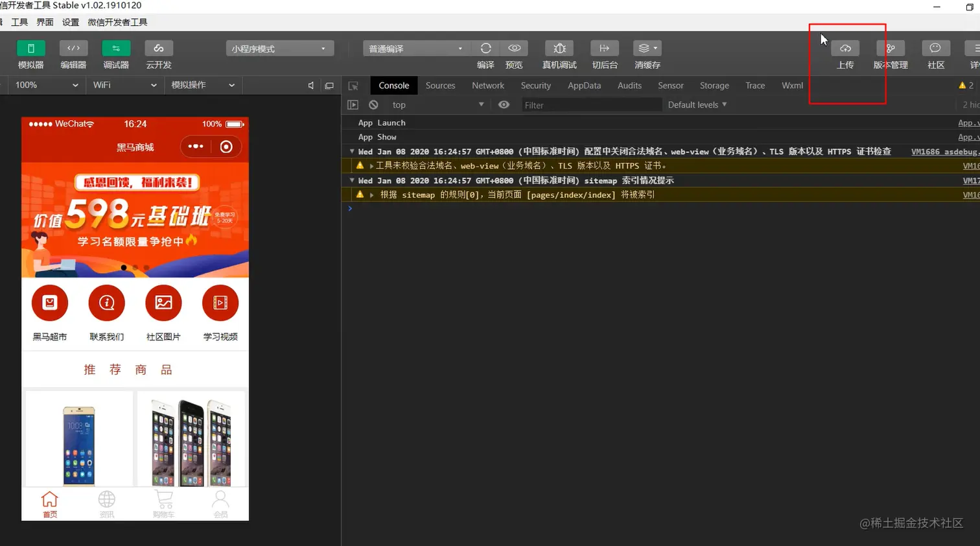Expand the 工具未校验合法域名 warning message
The width and height of the screenshot is (980, 546).
(x=371, y=166)
